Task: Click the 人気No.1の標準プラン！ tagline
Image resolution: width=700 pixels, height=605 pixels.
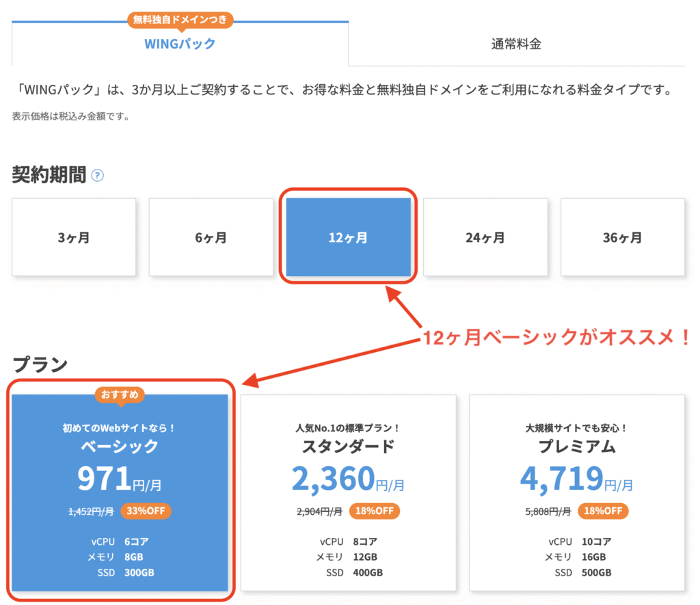Action: 348,428
